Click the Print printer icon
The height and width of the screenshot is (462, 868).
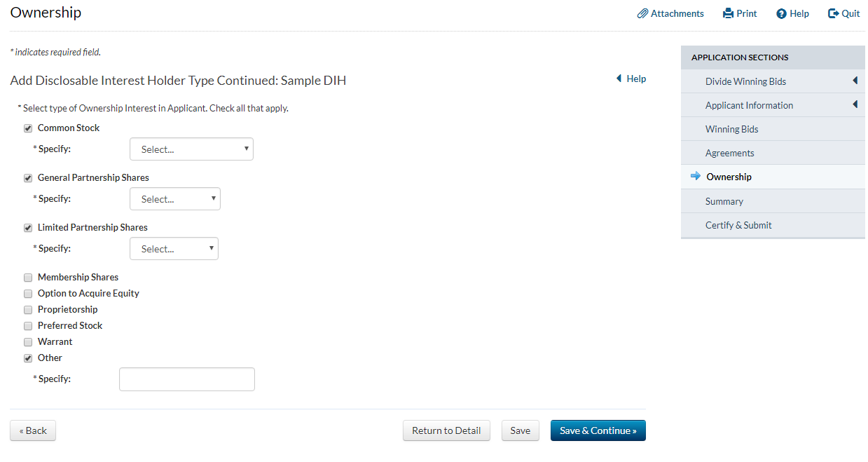(728, 13)
